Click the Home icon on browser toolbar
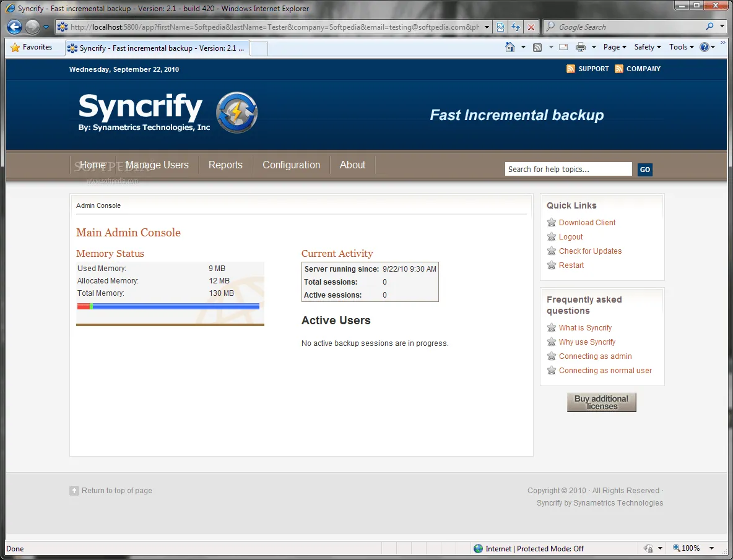733x560 pixels. 510,47
